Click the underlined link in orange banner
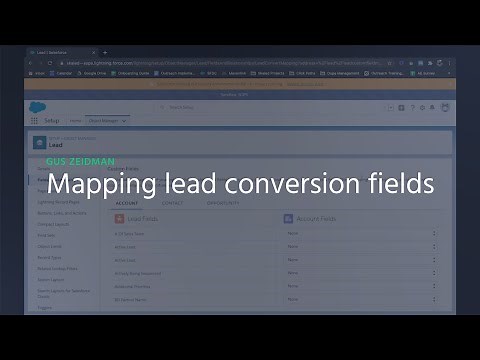Image resolution: width=480 pixels, height=360 pixels. [x=305, y=84]
